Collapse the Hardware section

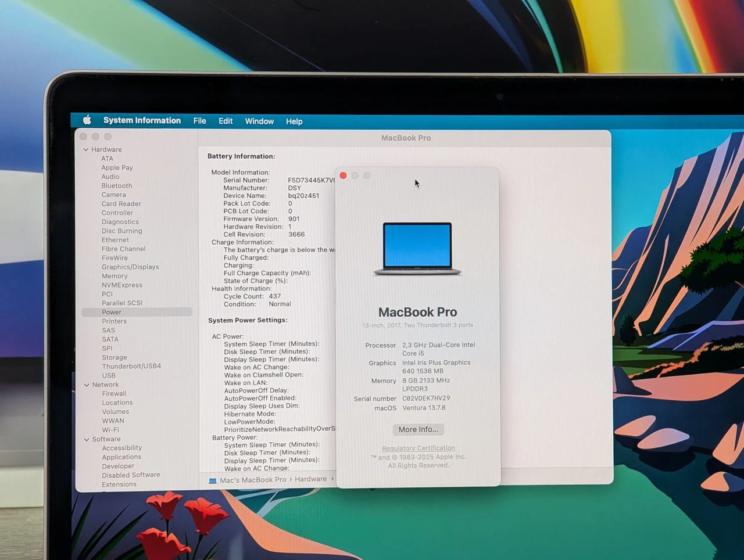86,150
